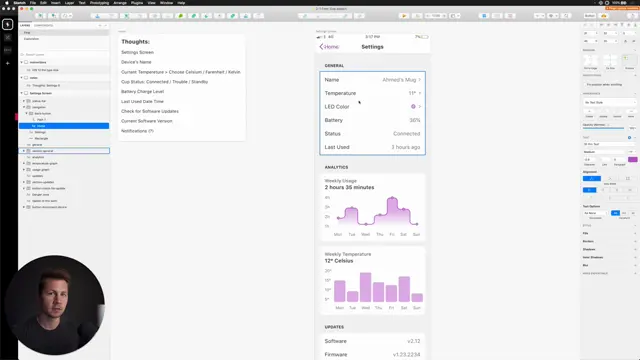Open the zoom percentage dropdown in toolbar

pos(436,16)
